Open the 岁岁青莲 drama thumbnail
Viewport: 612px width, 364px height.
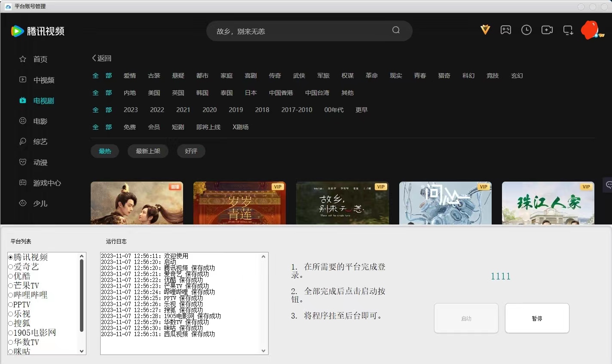(x=239, y=203)
